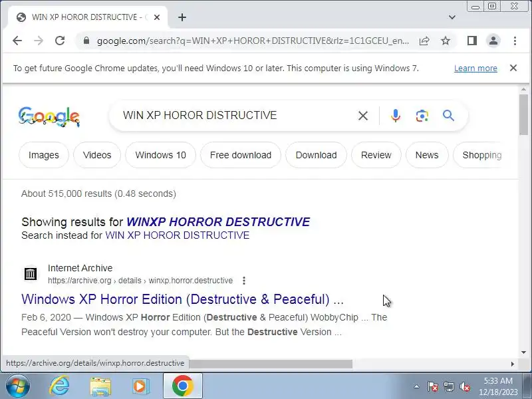Select the Review filter chip
The image size is (532, 399).
[x=376, y=155]
